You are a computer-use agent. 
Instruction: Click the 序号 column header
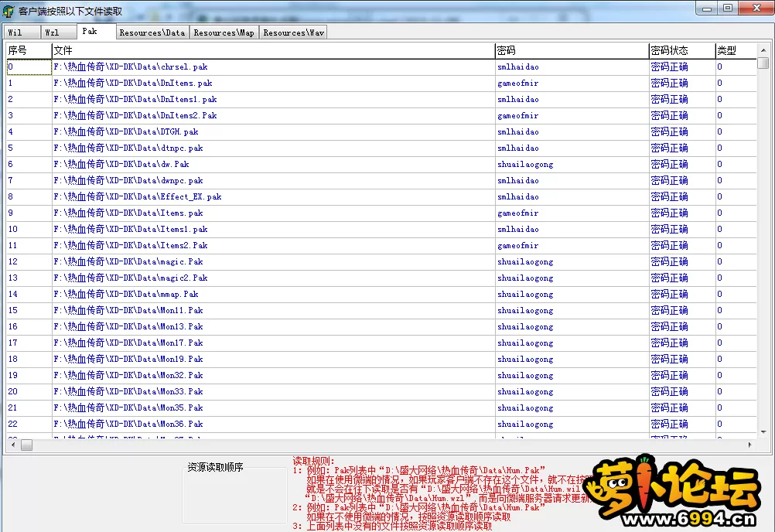point(29,50)
